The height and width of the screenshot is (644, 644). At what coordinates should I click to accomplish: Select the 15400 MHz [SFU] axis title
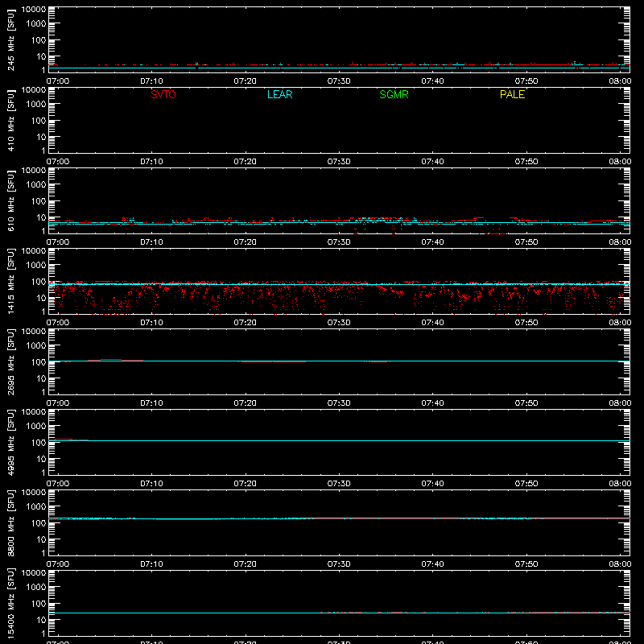(x=11, y=603)
